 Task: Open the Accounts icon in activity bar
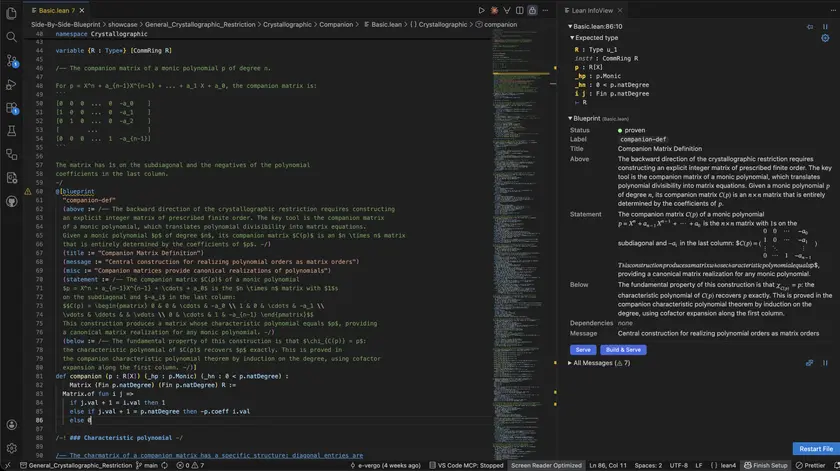(x=12, y=425)
